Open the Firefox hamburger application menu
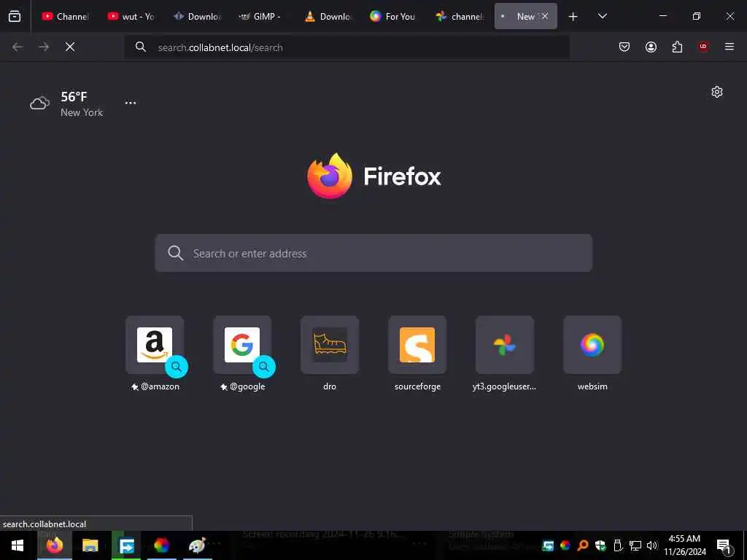Screen dimensions: 747x560 [729, 47]
